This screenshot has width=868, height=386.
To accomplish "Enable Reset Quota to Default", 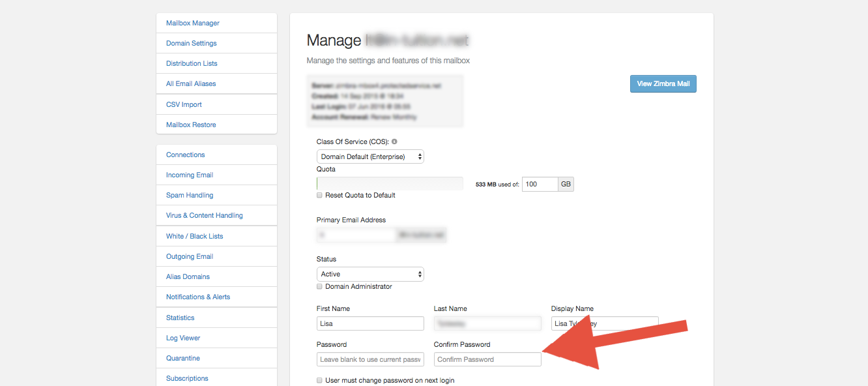I will 319,195.
